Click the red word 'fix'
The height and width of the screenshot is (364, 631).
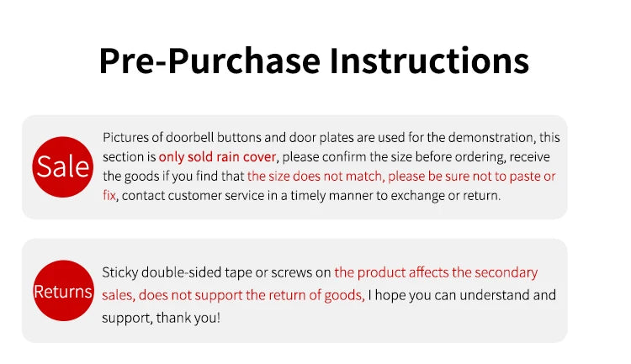click(x=109, y=196)
